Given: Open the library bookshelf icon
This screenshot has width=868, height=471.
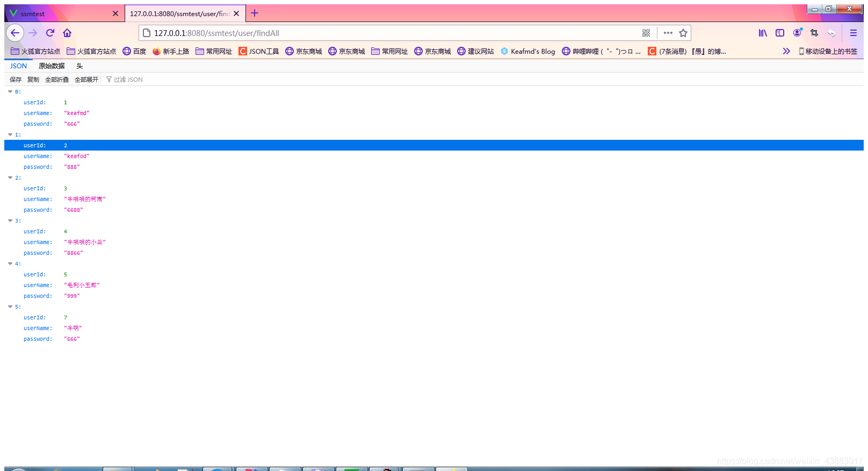Looking at the screenshot, I should [763, 33].
